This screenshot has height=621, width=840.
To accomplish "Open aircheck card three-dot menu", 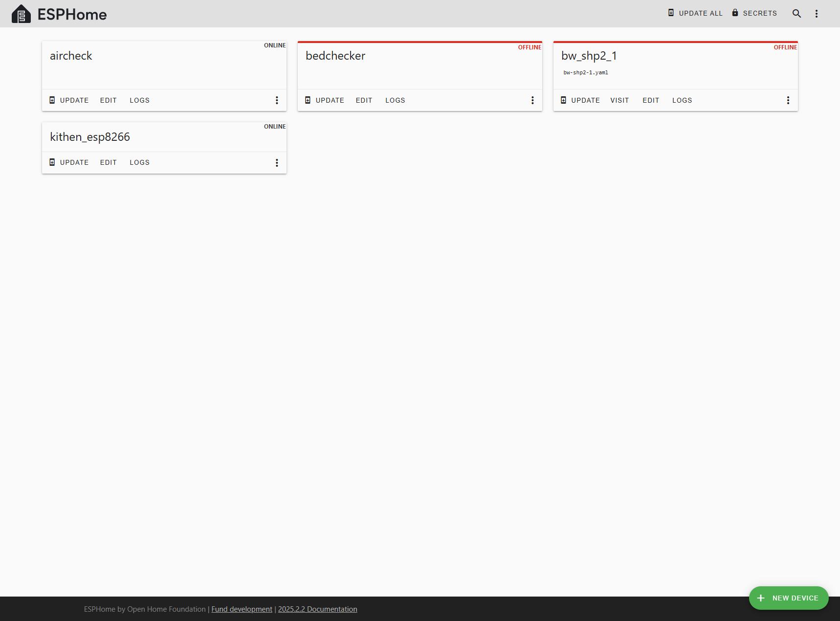I will click(277, 100).
